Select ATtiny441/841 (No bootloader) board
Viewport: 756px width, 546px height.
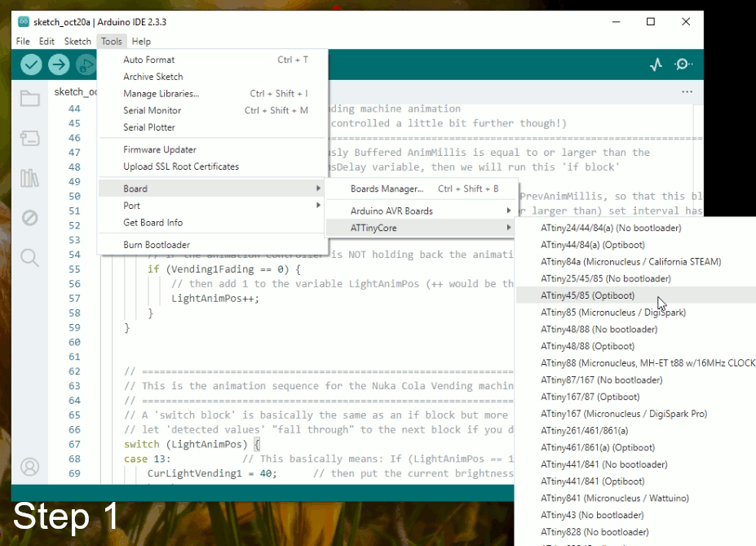636,464
